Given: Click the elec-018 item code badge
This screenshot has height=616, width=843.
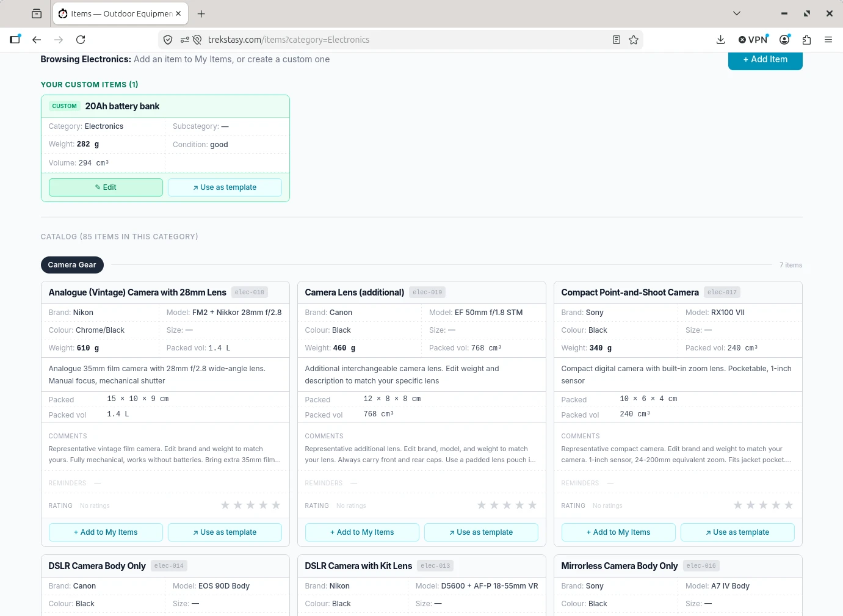Looking at the screenshot, I should pyautogui.click(x=250, y=292).
